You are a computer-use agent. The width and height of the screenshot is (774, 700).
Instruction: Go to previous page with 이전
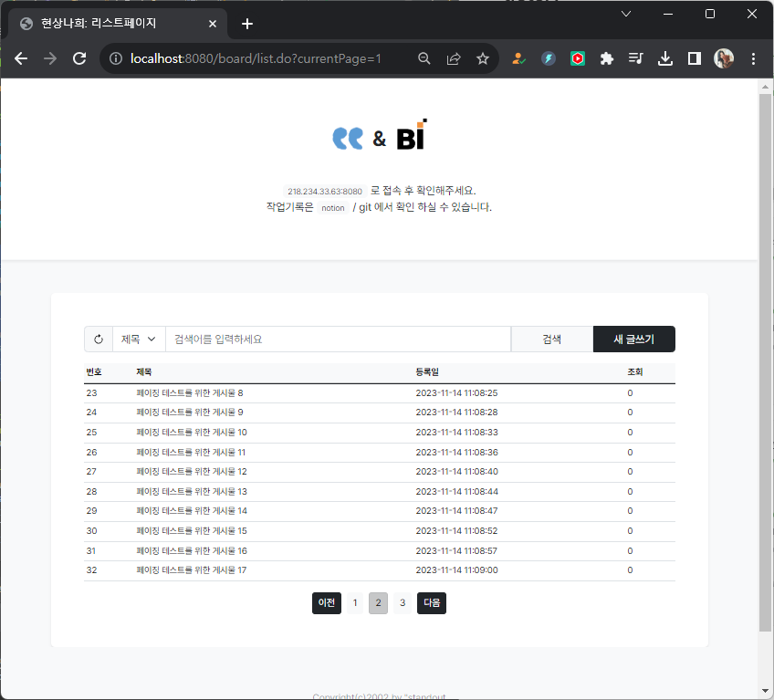pos(327,603)
